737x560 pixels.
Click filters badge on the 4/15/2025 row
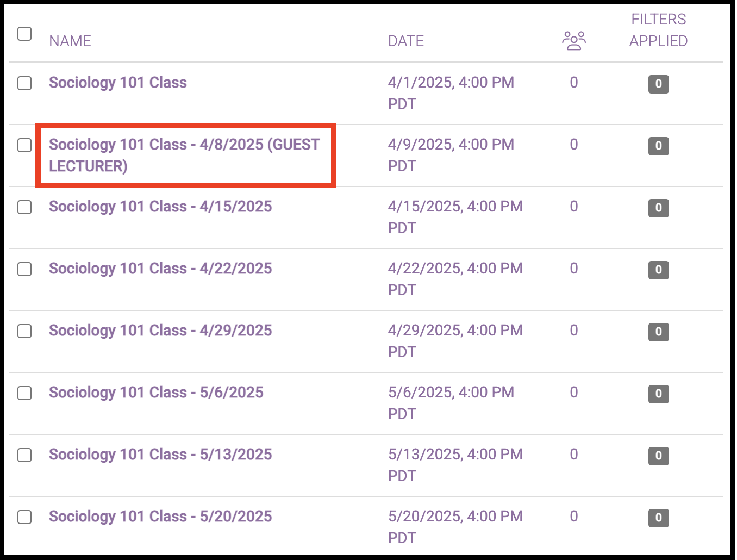coord(658,208)
